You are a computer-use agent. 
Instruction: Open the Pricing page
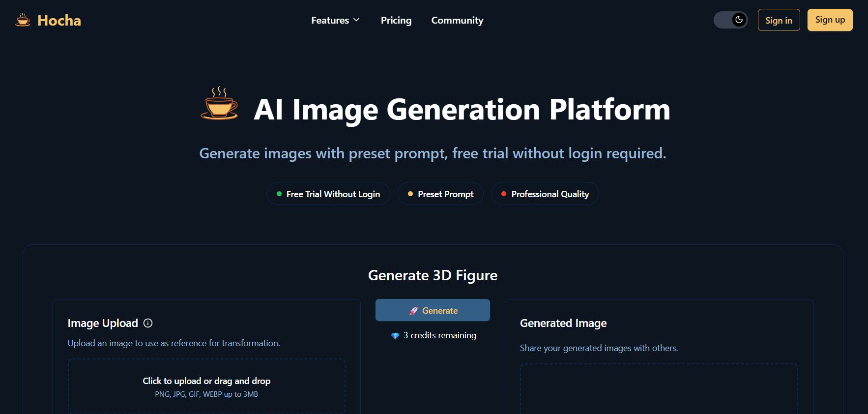(x=396, y=20)
